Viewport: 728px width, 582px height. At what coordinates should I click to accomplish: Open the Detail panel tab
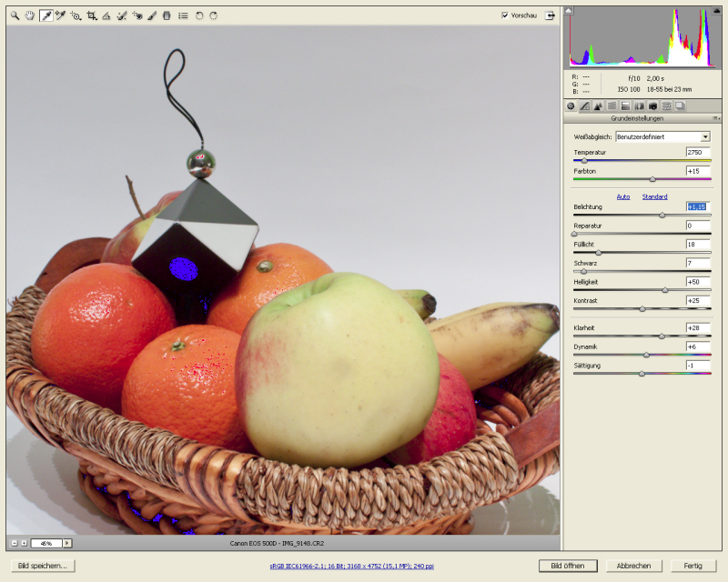[x=598, y=106]
